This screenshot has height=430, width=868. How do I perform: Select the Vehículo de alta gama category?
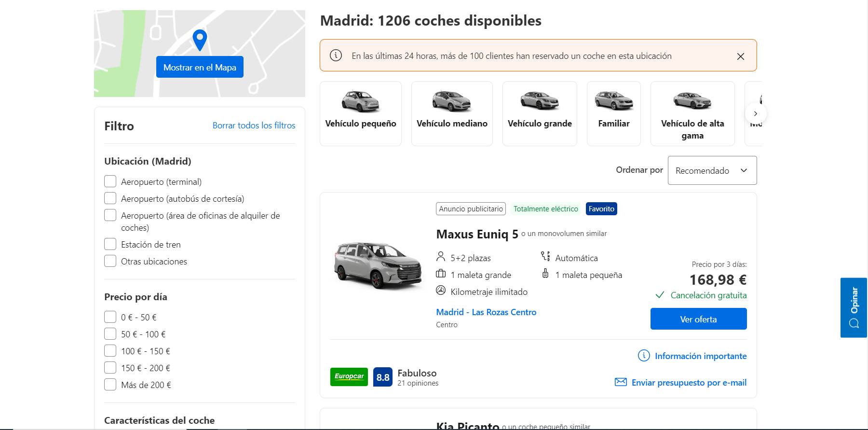point(692,114)
